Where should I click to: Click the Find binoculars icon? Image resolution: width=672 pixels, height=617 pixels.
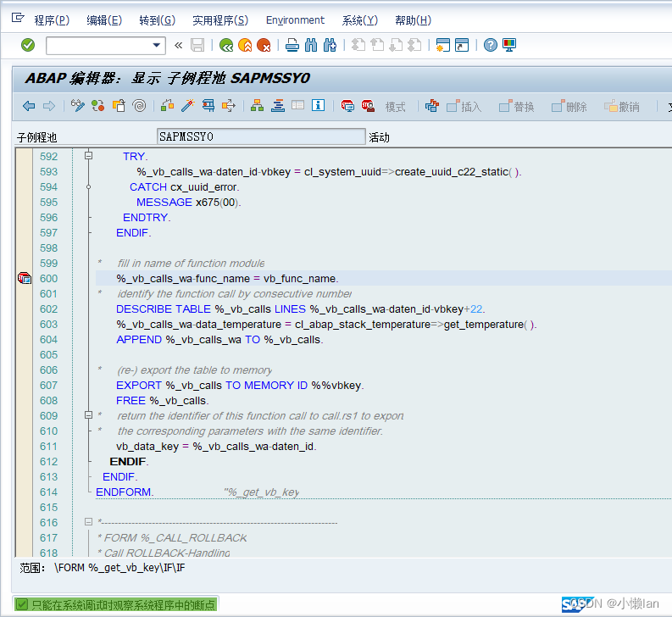point(311,45)
